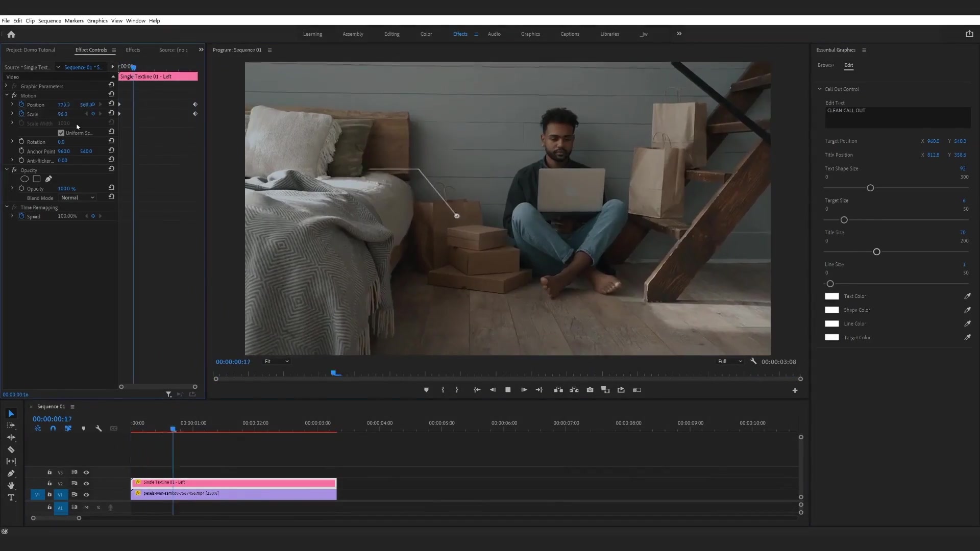This screenshot has height=551, width=980.
Task: Open the Effects panel tab
Action: [133, 50]
